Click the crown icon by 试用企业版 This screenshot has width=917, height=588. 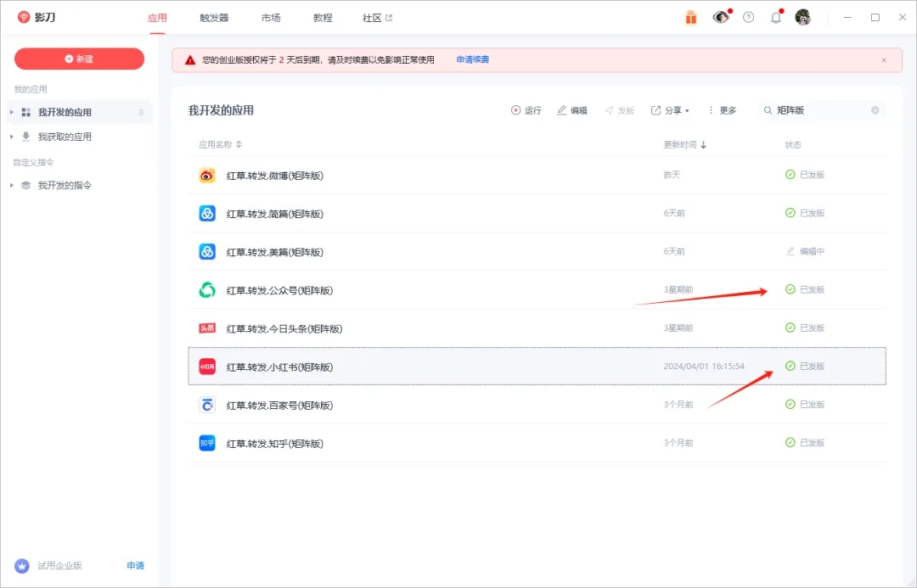pyautogui.click(x=21, y=566)
